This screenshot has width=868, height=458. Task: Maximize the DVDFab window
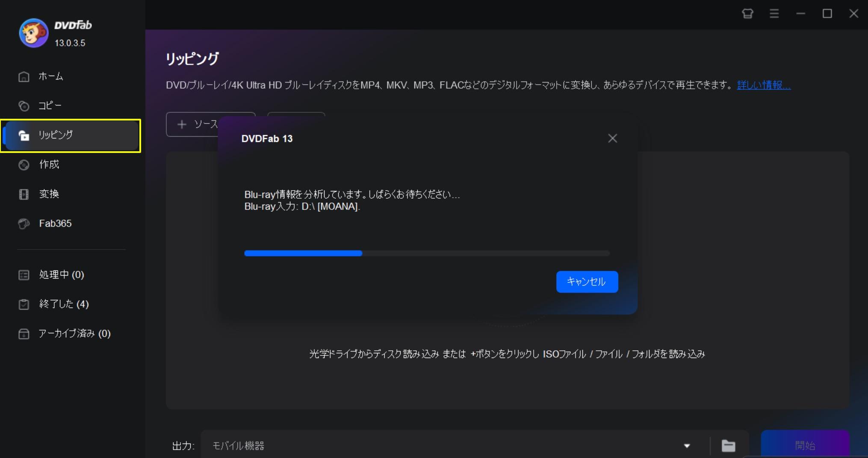tap(827, 14)
